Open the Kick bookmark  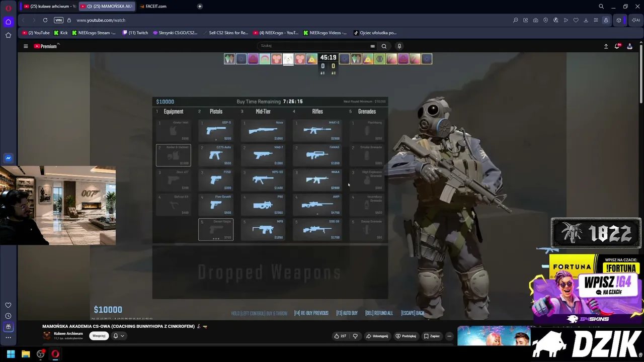[x=60, y=33]
